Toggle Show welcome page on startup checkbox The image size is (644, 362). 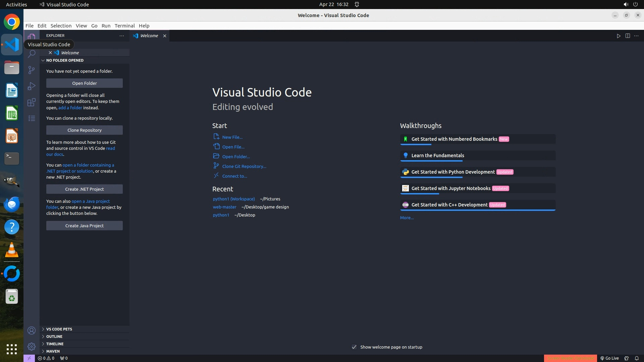click(354, 347)
